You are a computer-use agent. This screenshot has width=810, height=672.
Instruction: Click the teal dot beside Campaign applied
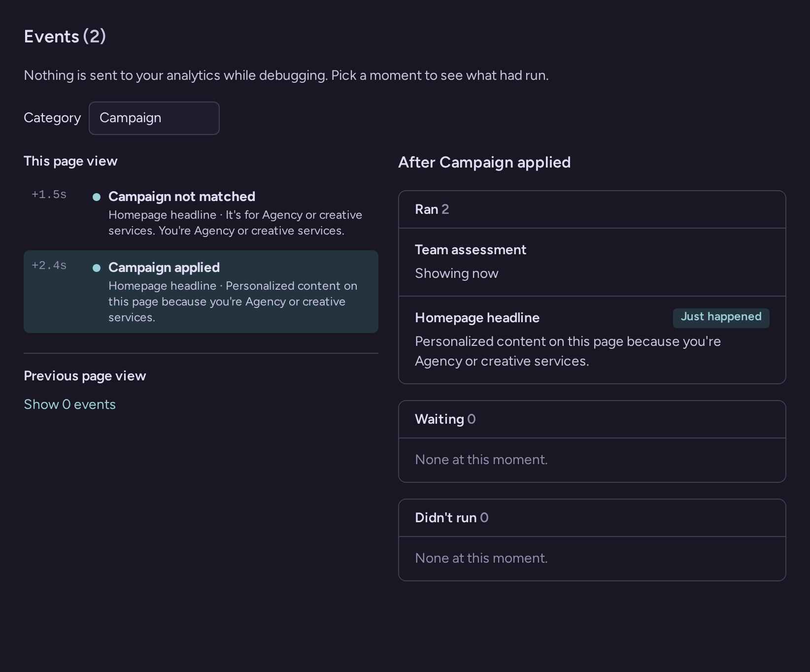97,268
